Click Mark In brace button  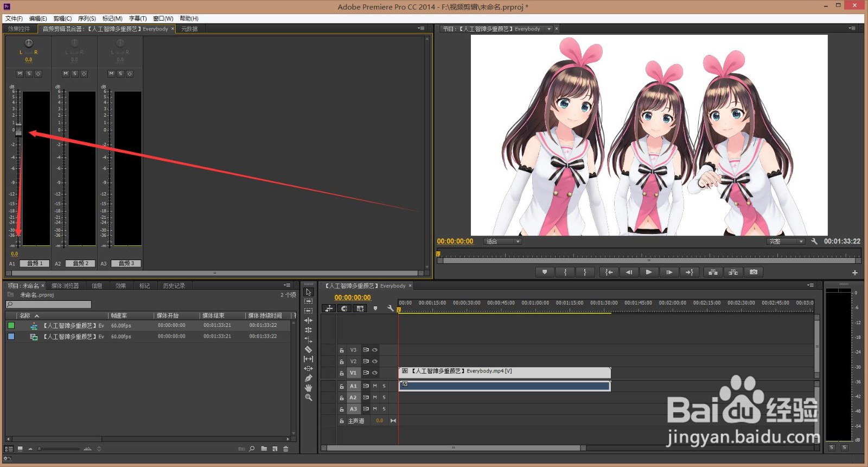coord(565,272)
